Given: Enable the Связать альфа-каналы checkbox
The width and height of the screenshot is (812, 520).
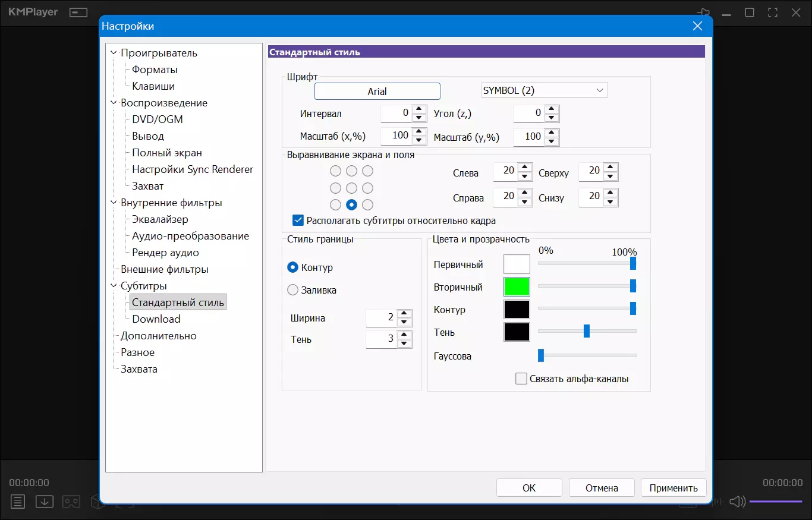Looking at the screenshot, I should click(521, 379).
